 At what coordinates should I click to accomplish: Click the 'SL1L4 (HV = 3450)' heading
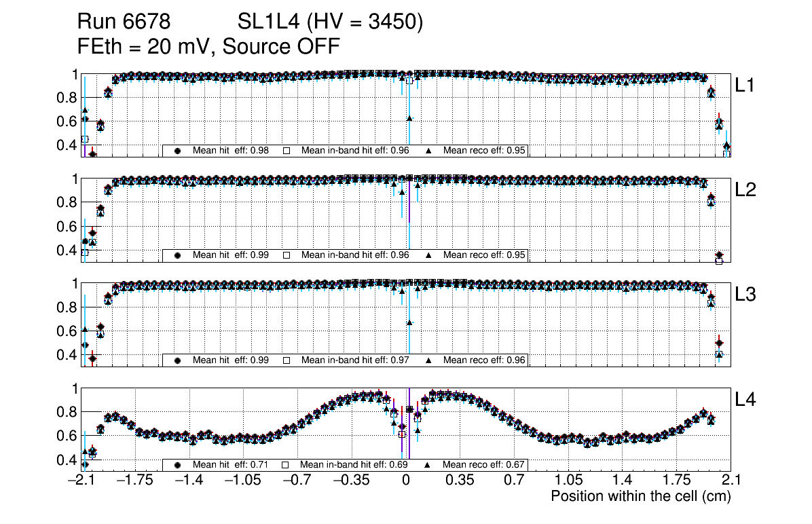tap(330, 22)
